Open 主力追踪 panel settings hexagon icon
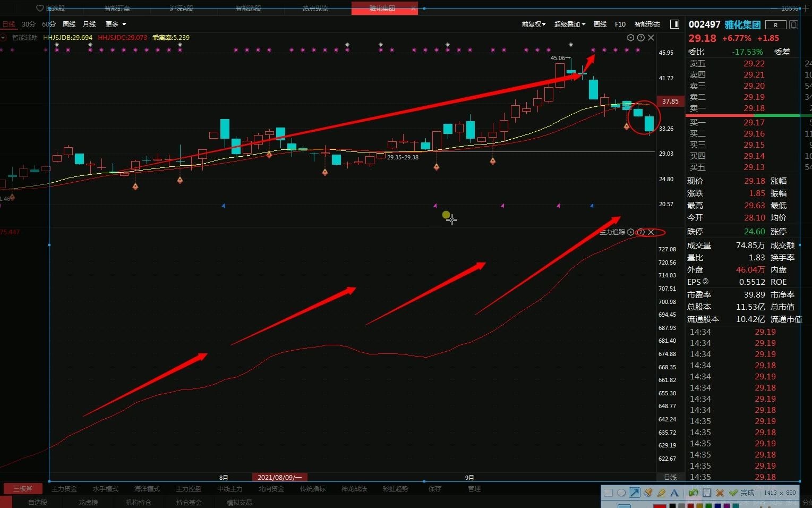This screenshot has height=508, width=812. [630, 232]
